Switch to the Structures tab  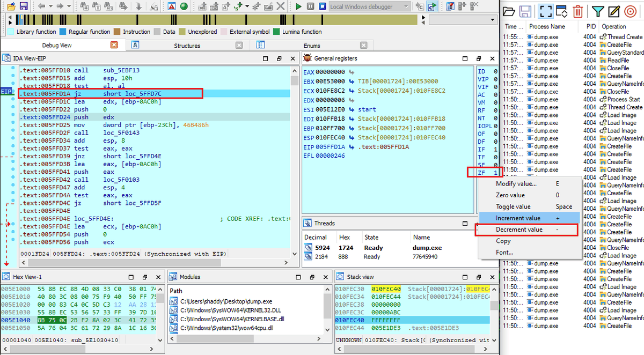(187, 46)
